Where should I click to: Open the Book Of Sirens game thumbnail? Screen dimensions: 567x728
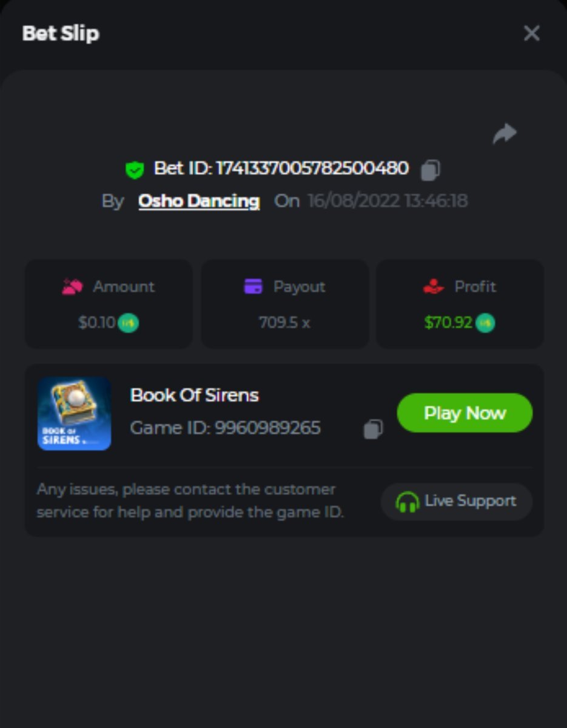click(x=74, y=413)
